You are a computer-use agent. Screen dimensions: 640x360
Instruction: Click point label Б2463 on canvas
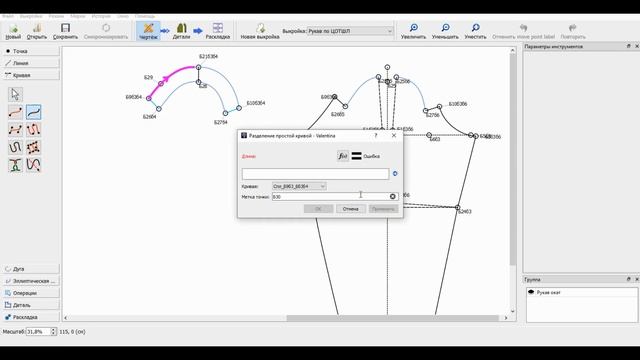coord(465,211)
